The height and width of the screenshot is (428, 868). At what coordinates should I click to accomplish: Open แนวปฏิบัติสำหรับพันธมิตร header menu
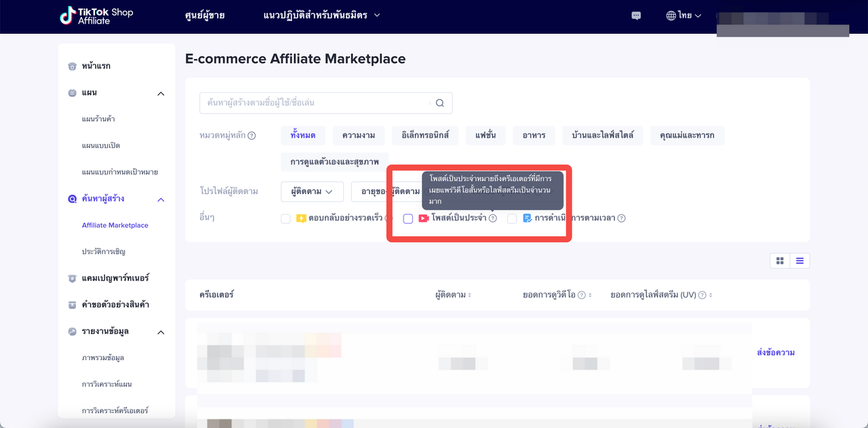click(321, 15)
